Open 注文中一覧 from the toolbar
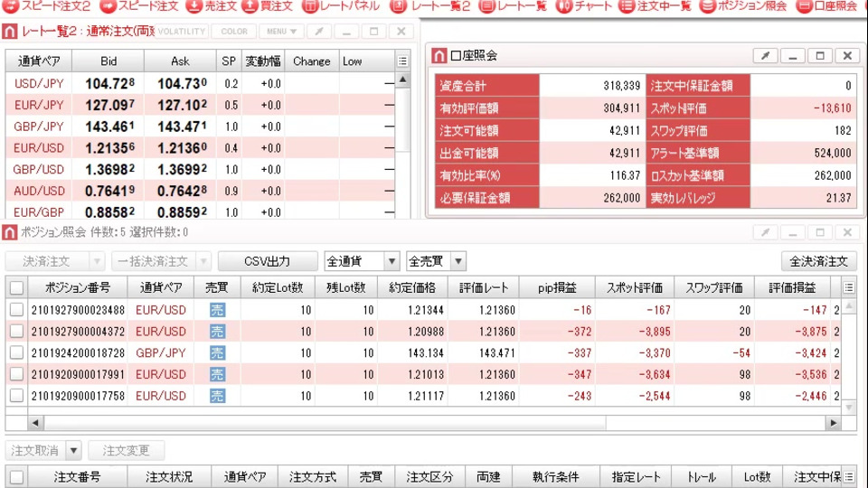 [655, 6]
